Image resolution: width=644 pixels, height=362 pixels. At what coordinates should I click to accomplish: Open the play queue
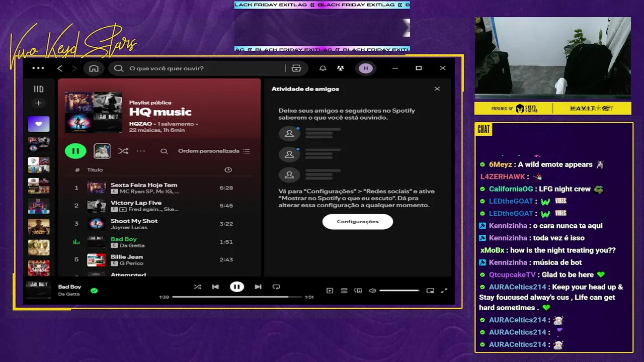click(344, 291)
